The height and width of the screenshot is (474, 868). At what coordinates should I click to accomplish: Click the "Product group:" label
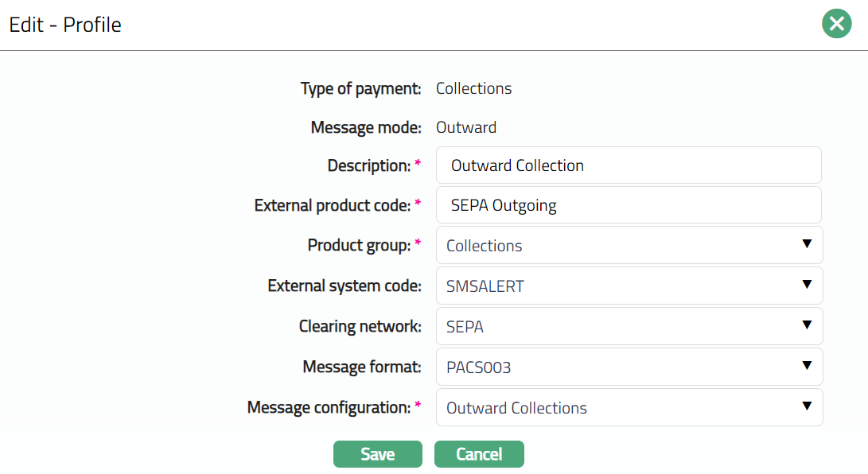click(x=359, y=246)
